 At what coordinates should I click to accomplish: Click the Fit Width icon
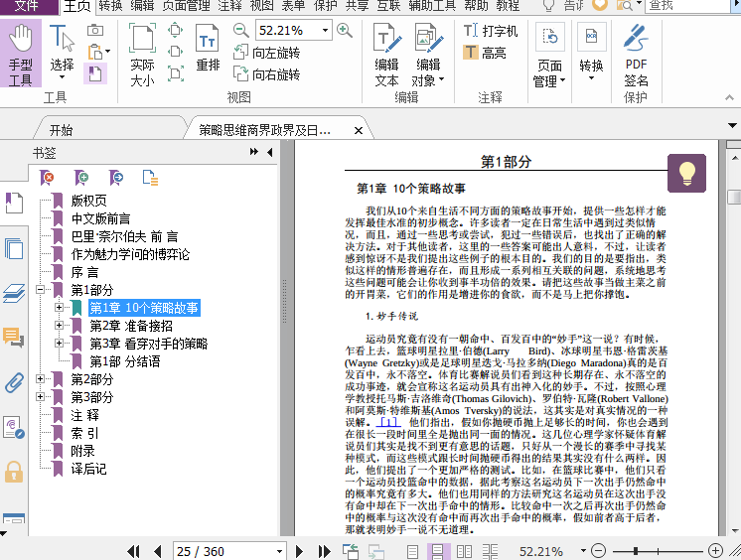point(176,51)
